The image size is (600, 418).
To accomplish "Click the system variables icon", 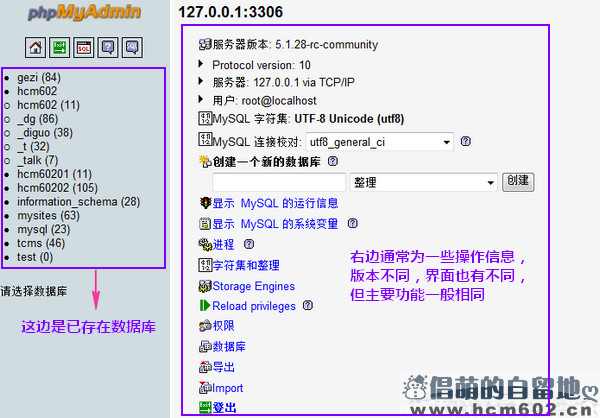I will (x=205, y=223).
